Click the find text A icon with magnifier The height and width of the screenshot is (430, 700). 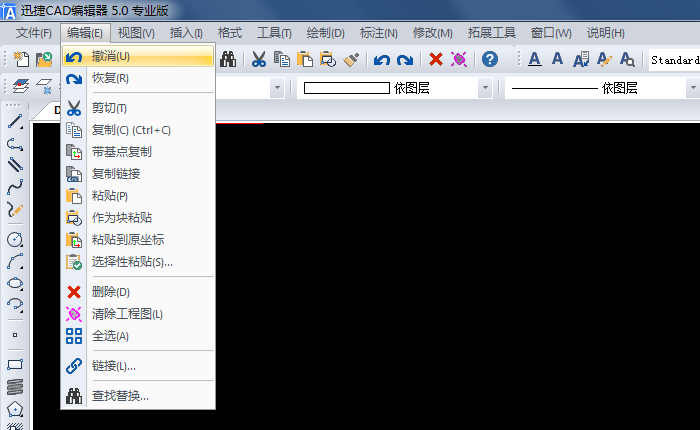pos(627,59)
